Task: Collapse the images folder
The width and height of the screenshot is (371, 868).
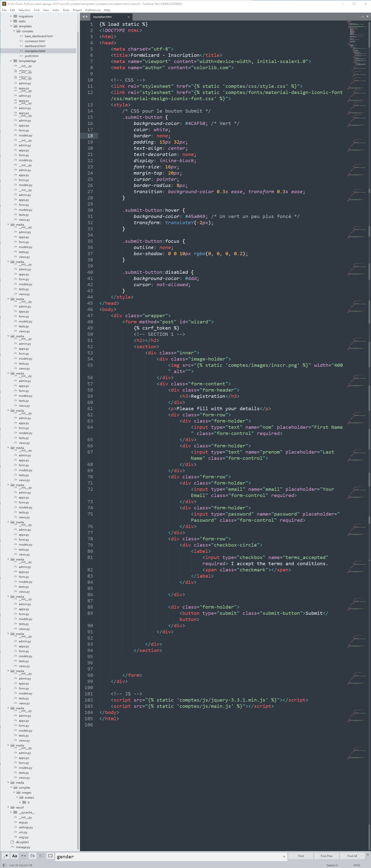Action: pos(14,793)
